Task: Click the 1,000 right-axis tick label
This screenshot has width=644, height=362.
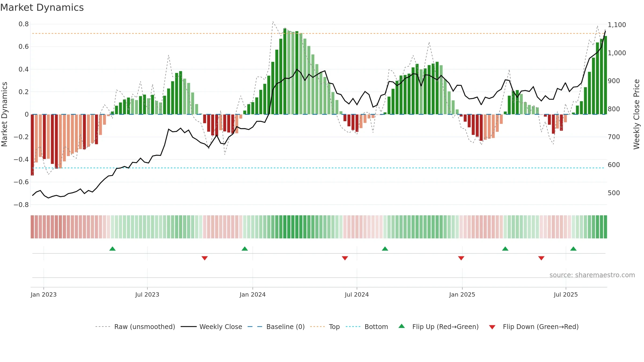Action: coord(617,53)
